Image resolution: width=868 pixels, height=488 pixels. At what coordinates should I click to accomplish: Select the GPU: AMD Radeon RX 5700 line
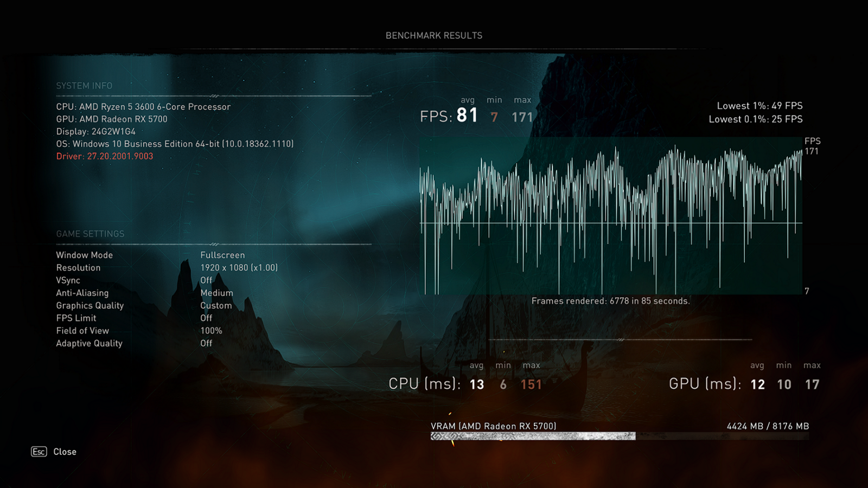(x=112, y=119)
